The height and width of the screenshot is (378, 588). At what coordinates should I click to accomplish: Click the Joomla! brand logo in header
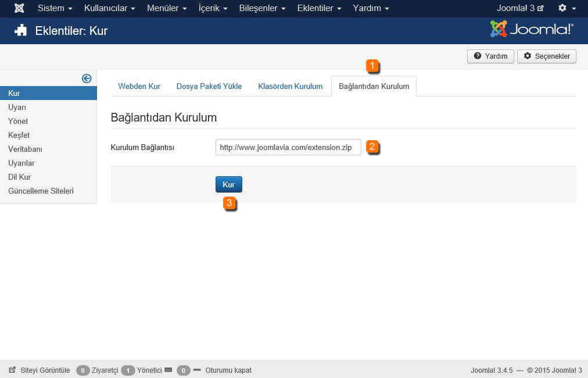click(532, 29)
